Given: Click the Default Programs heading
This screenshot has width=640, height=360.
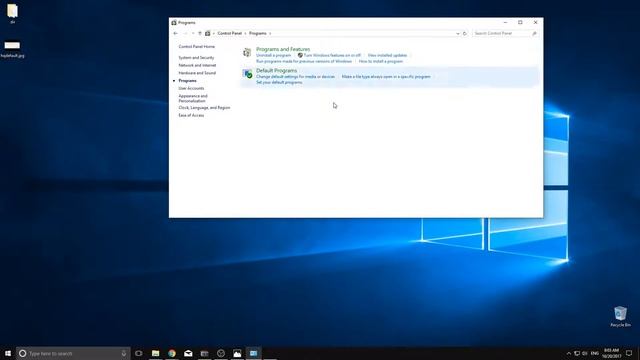Looking at the screenshot, I should tap(276, 71).
